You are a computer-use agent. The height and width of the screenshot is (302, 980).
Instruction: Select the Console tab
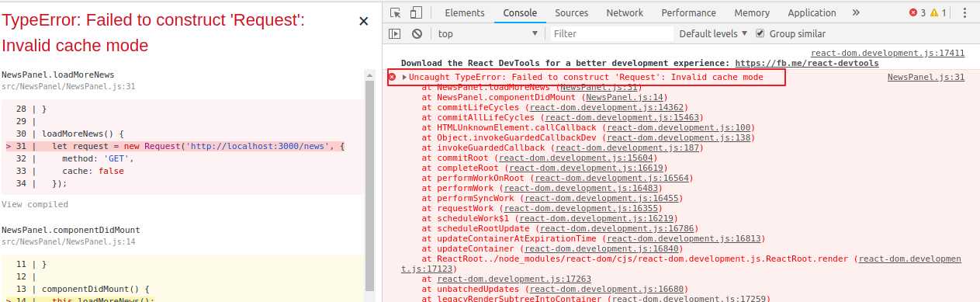(520, 12)
